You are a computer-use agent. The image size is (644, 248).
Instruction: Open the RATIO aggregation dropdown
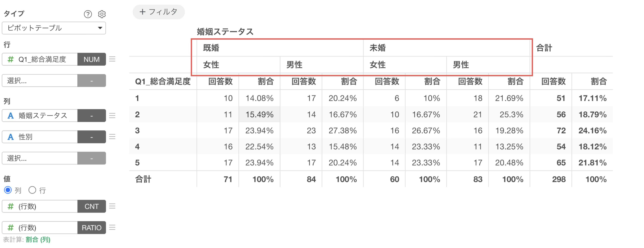[x=92, y=228]
